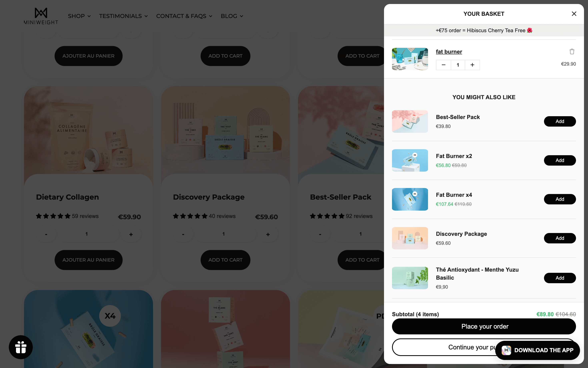Toggle quantity minus for Best-Seller Pack
Screen dimensions: 588x368
[x=320, y=234]
